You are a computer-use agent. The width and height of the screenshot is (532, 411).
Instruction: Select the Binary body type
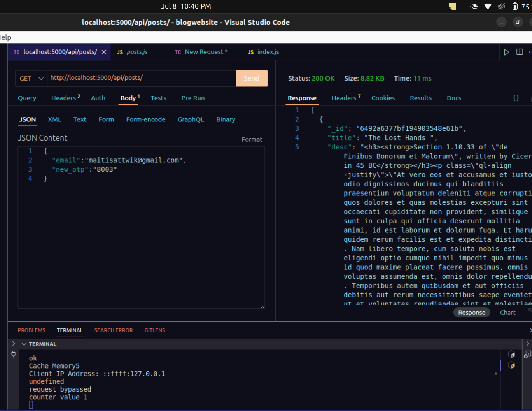pos(226,119)
